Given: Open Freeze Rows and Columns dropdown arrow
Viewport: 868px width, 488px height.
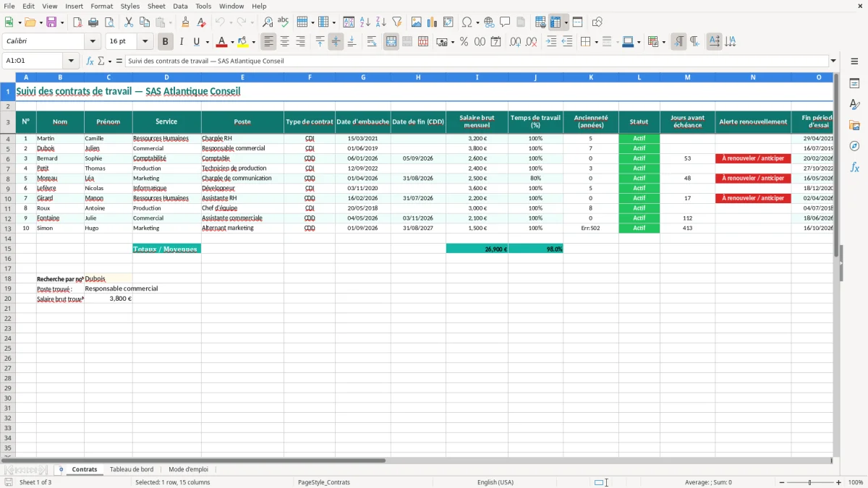Looking at the screenshot, I should tap(566, 22).
